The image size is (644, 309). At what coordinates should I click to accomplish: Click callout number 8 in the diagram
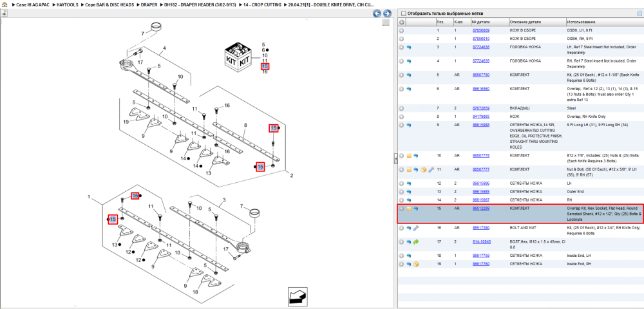(x=245, y=124)
